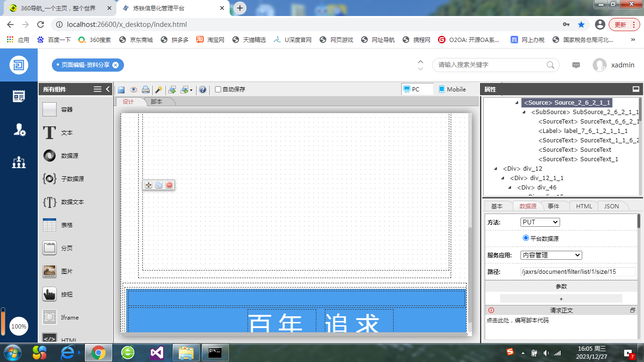Select the 数据源 data source component

(76, 156)
